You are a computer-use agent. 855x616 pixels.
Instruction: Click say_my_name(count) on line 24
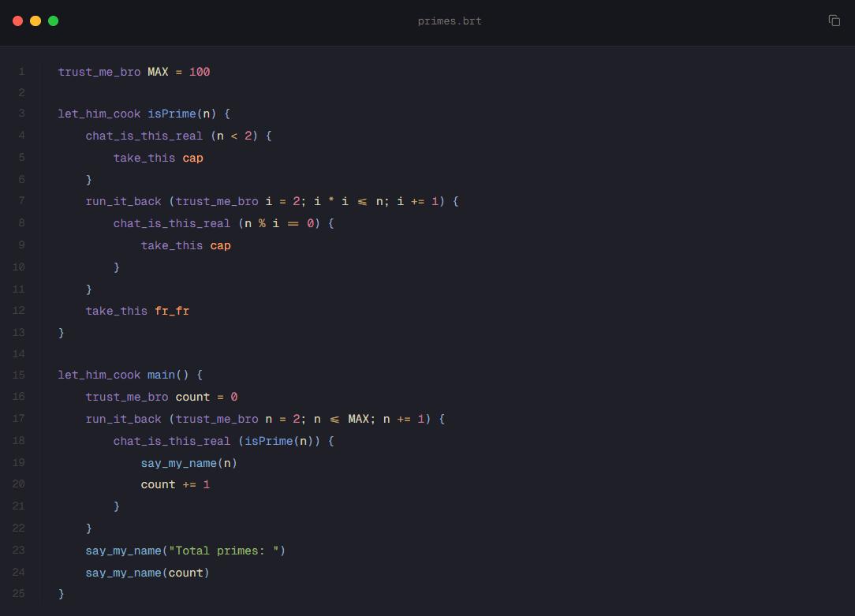(147, 573)
